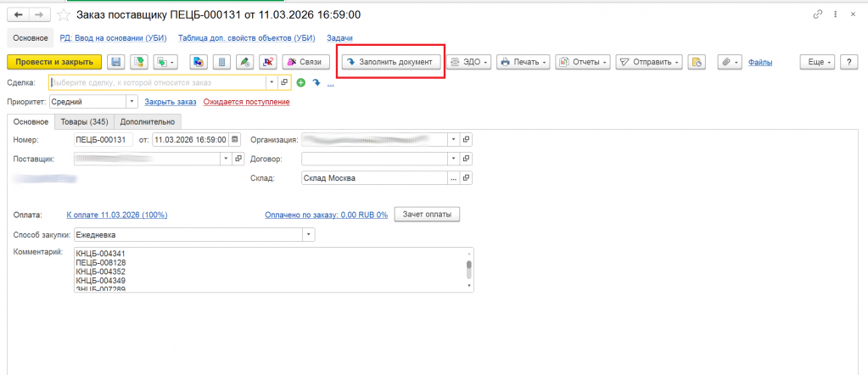Click the ellipsis select button of Склад field
868x375 pixels.
point(453,178)
